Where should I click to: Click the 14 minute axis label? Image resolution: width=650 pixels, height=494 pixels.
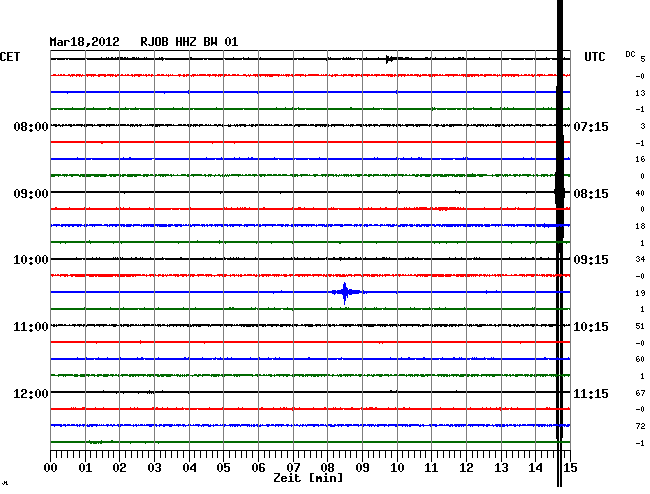536,468
